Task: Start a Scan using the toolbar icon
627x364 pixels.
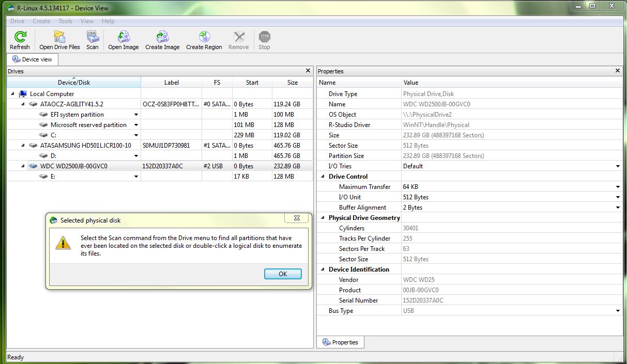Action: pos(93,37)
